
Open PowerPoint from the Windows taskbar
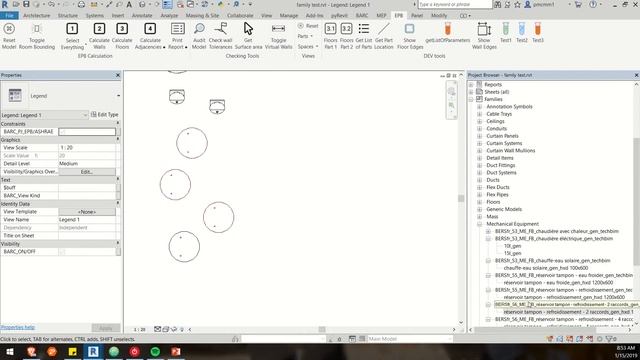[176, 351]
